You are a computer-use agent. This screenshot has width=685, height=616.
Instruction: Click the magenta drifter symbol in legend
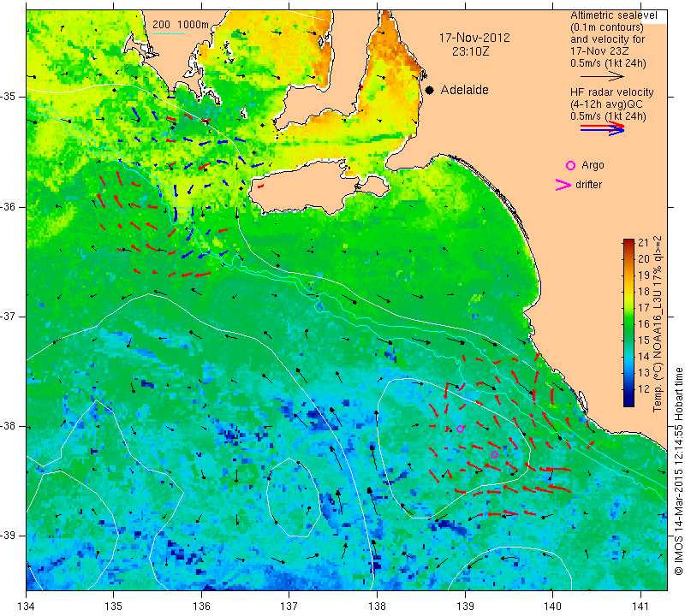pos(563,185)
